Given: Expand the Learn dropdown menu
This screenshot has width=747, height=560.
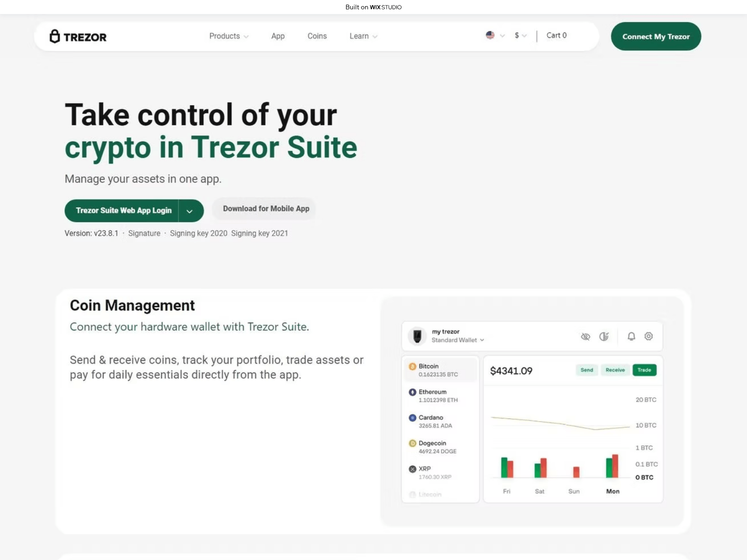Looking at the screenshot, I should click(363, 36).
